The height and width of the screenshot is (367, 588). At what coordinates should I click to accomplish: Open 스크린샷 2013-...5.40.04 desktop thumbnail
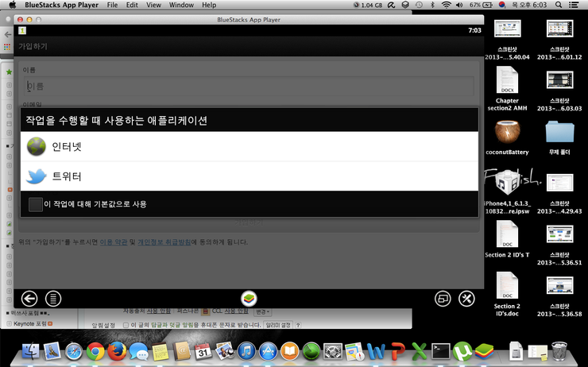pos(507,29)
